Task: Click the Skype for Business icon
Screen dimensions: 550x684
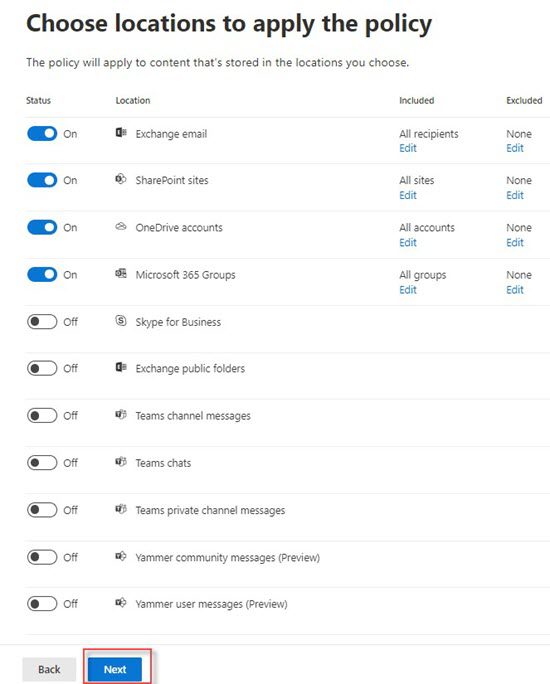Action: pos(121,321)
